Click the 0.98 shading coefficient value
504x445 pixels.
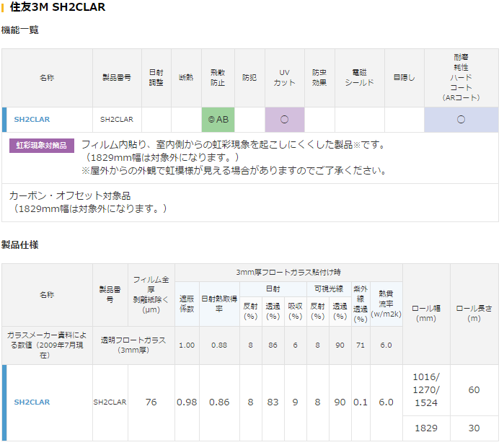click(187, 402)
